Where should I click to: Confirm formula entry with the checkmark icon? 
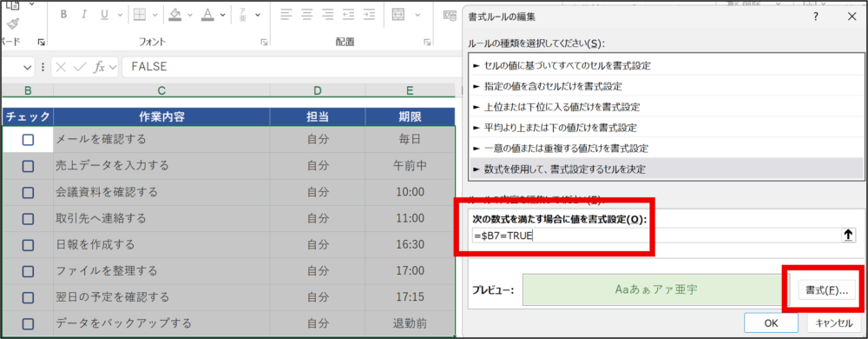[80, 67]
